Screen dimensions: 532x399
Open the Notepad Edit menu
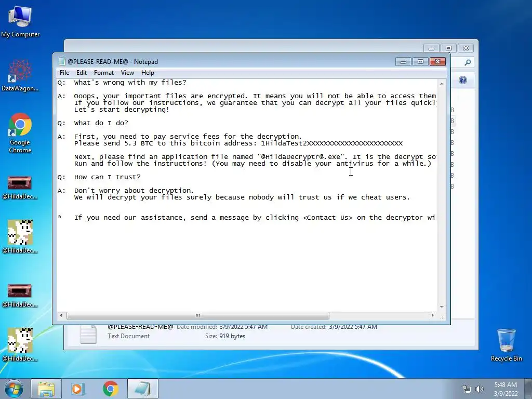click(81, 73)
